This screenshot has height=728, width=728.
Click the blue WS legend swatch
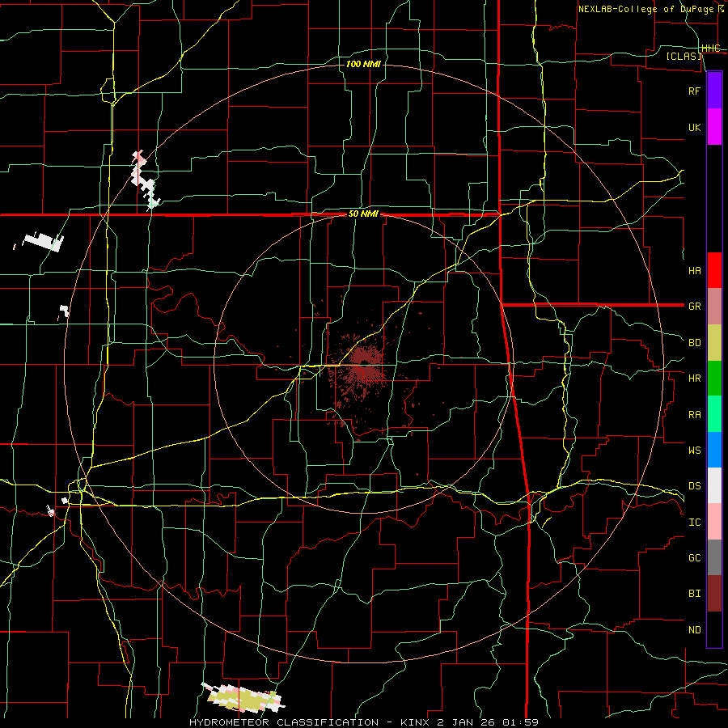point(714,450)
